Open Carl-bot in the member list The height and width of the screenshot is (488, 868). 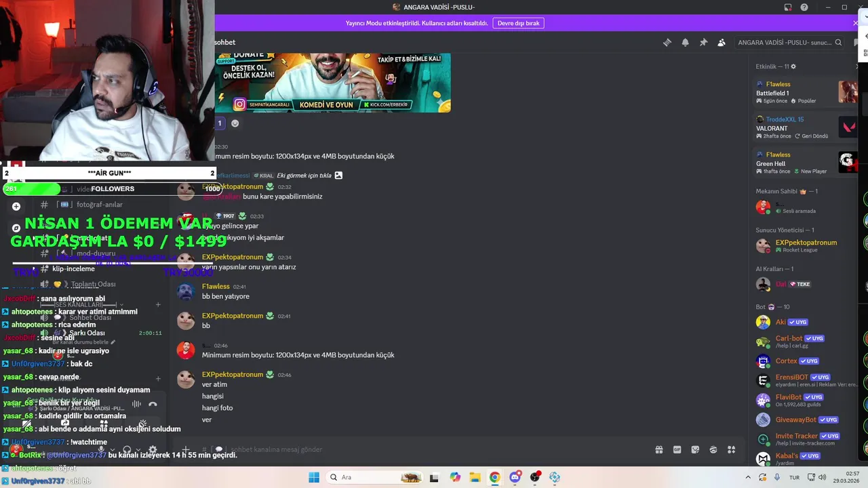tap(806, 341)
